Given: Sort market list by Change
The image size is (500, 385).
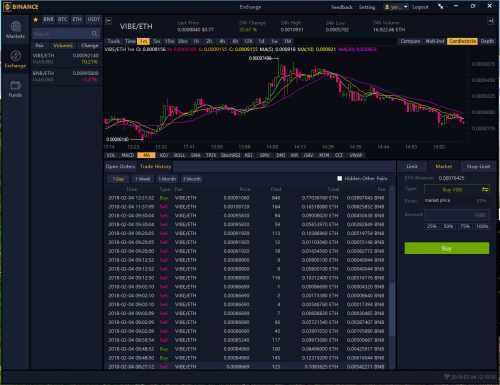Looking at the screenshot, I should click(89, 45).
